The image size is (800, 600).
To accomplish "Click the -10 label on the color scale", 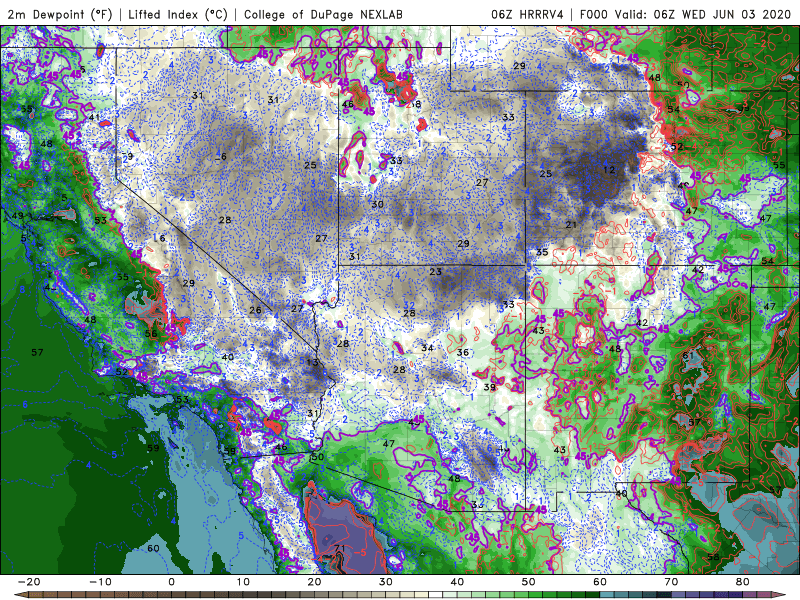I will [x=100, y=582].
